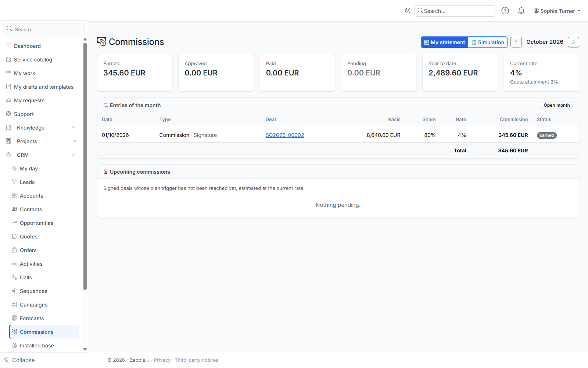Click the Accounts building icon
The image size is (588, 368).
(x=14, y=195)
